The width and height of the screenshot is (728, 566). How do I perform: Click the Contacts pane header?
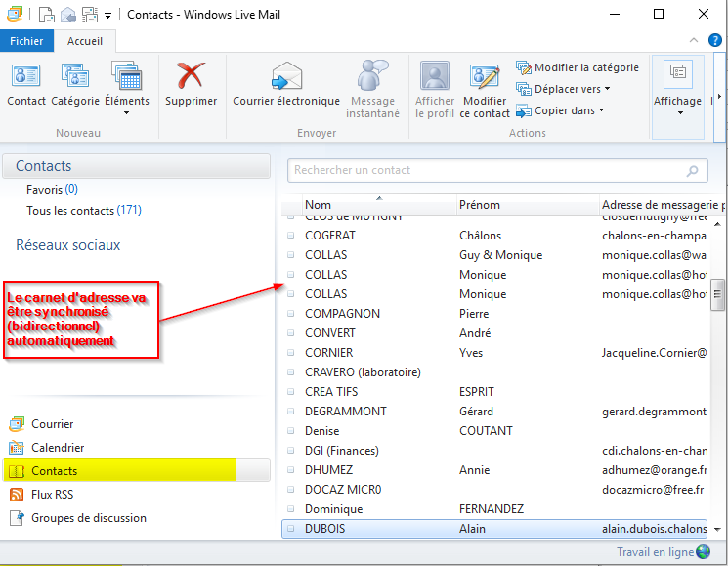[137, 166]
